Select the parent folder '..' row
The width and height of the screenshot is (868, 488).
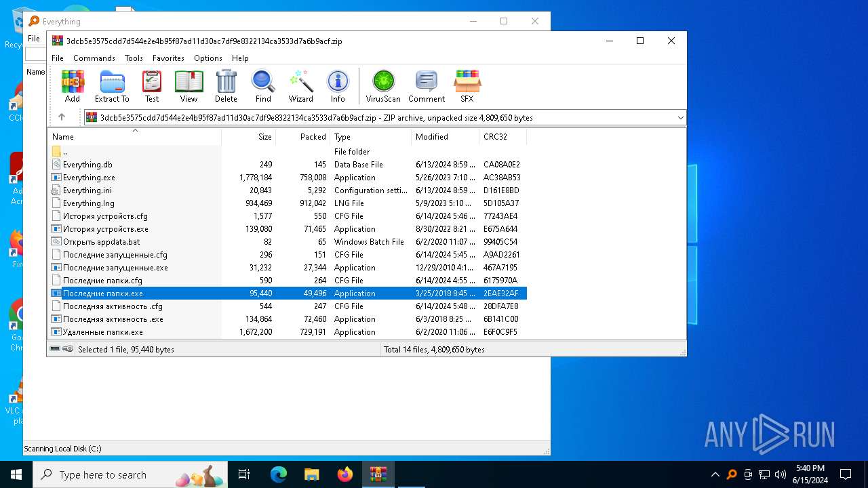288,152
